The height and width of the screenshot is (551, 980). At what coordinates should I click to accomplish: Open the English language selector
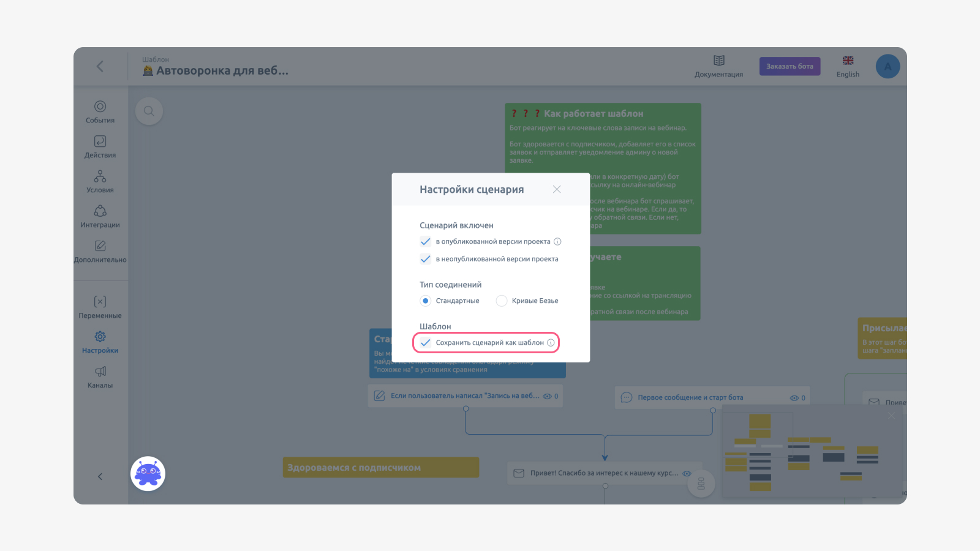point(848,67)
